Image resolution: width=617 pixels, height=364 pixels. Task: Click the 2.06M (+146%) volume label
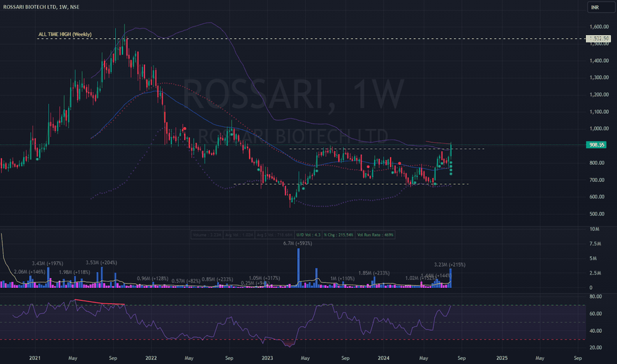[30, 272]
